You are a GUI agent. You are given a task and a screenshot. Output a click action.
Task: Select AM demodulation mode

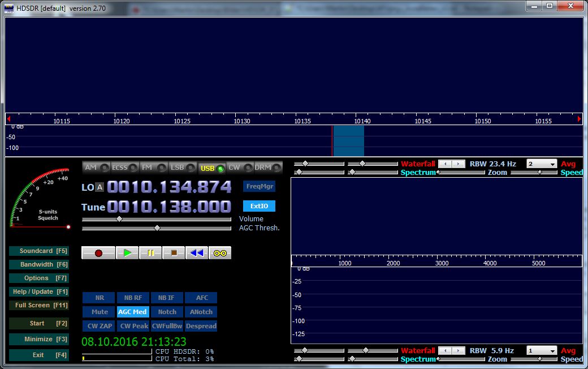(x=96, y=168)
